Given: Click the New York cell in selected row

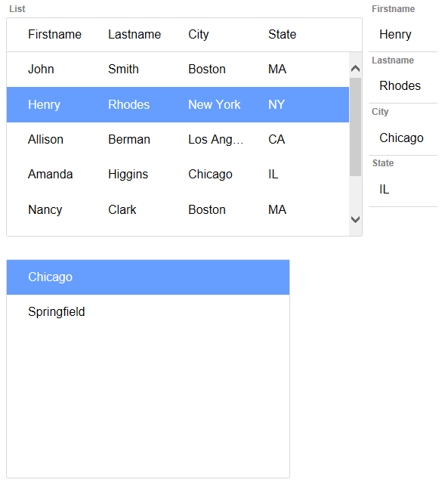Looking at the screenshot, I should 215,105.
